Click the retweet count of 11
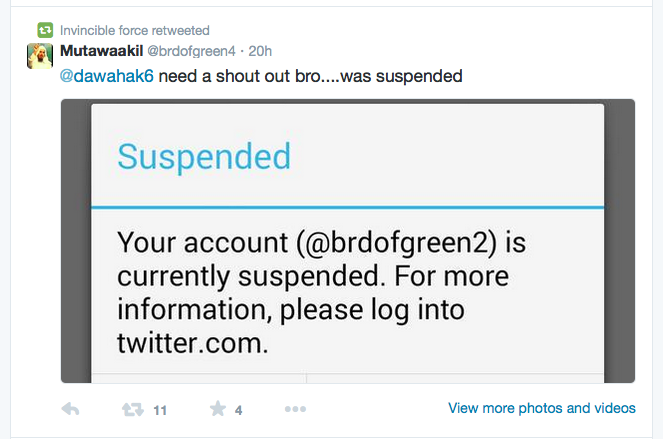Image resolution: width=663 pixels, height=439 pixels. pos(160,410)
